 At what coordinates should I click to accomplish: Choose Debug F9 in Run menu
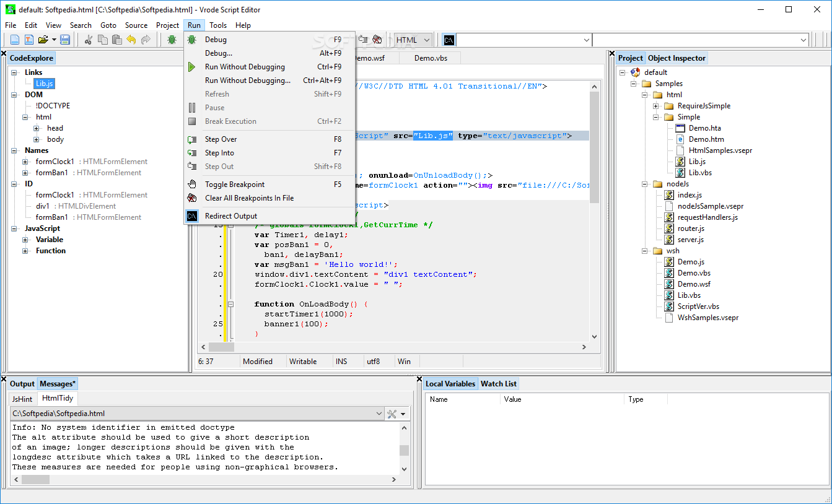tap(269, 40)
